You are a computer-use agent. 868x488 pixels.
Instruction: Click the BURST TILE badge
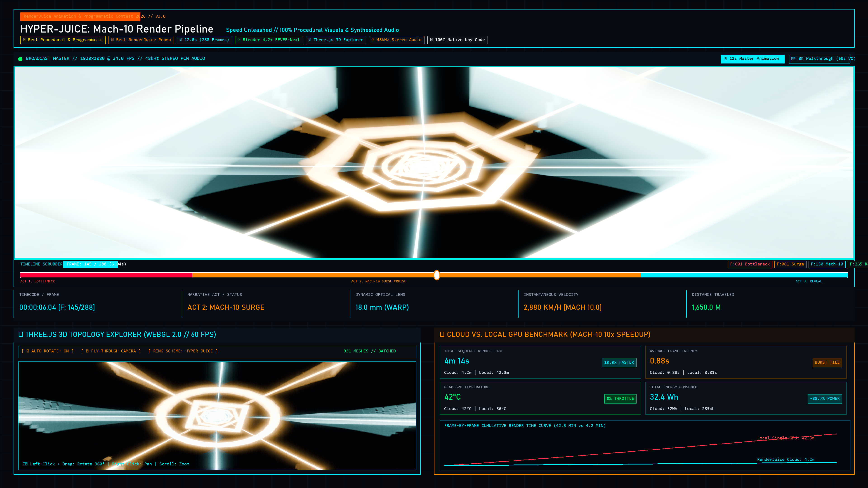[x=827, y=362]
